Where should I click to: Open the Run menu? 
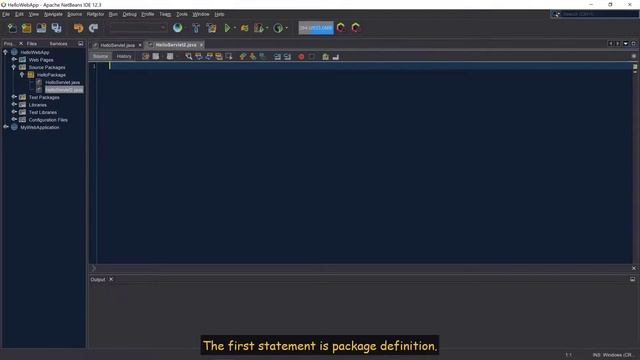click(113, 14)
